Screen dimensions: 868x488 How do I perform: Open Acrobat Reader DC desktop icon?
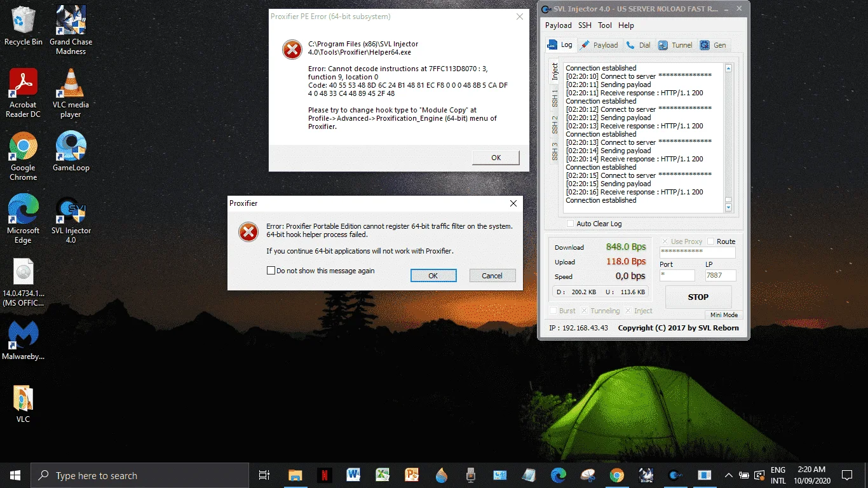[23, 93]
